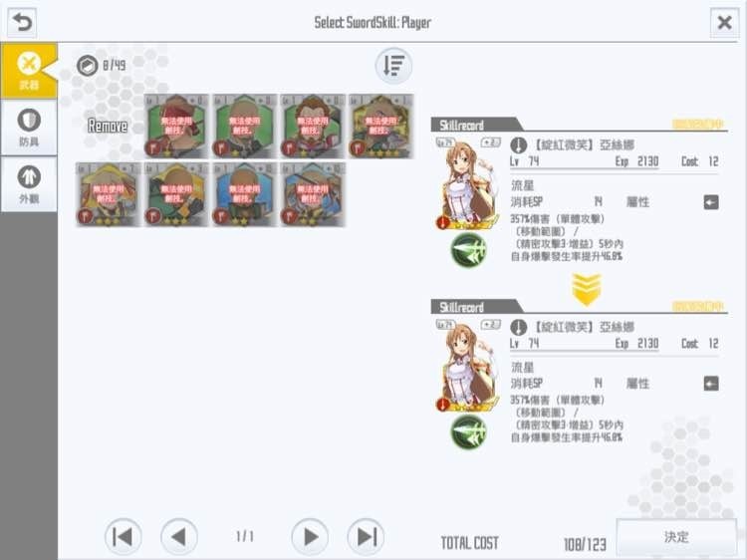Tap the lower green sword skill icon

tap(468, 431)
